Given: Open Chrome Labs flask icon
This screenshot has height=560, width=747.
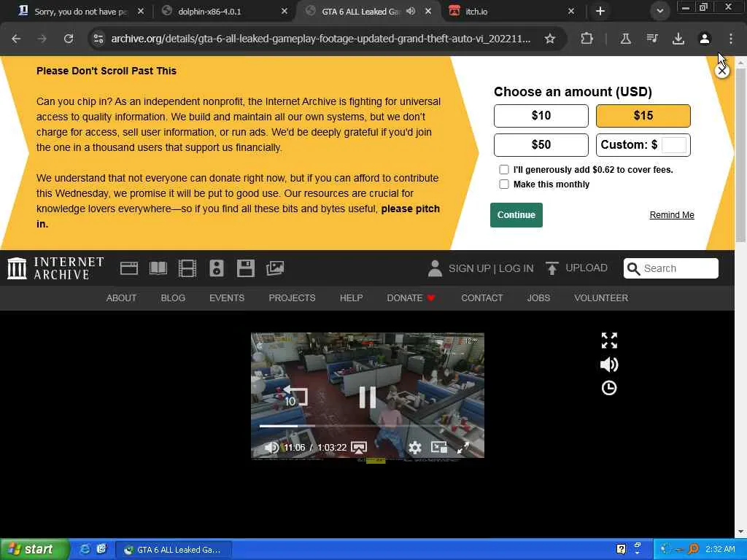Looking at the screenshot, I should tap(625, 39).
